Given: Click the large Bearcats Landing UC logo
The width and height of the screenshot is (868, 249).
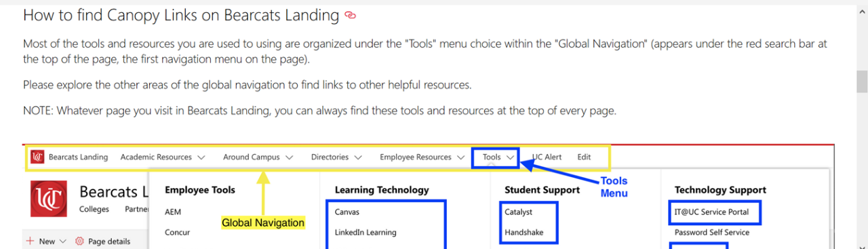Looking at the screenshot, I should click(x=49, y=198).
